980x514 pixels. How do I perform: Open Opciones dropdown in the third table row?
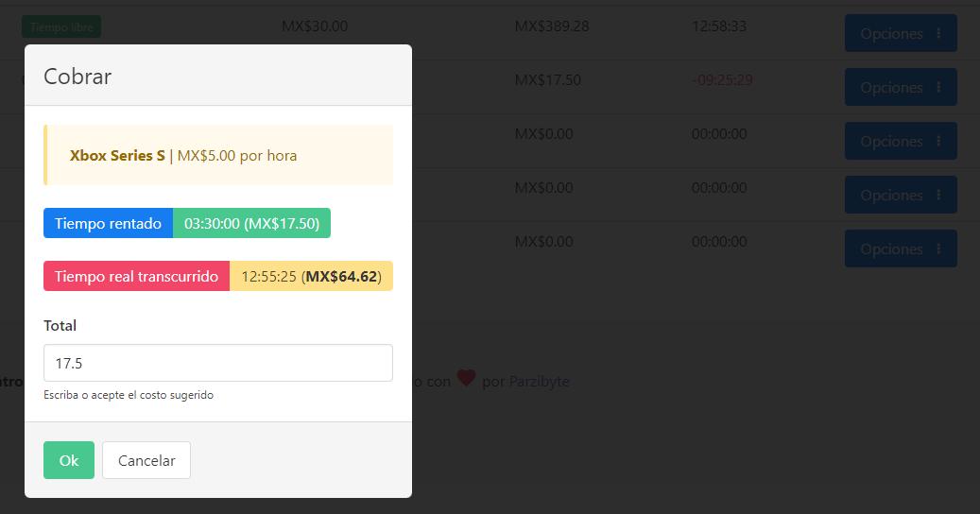(900, 142)
